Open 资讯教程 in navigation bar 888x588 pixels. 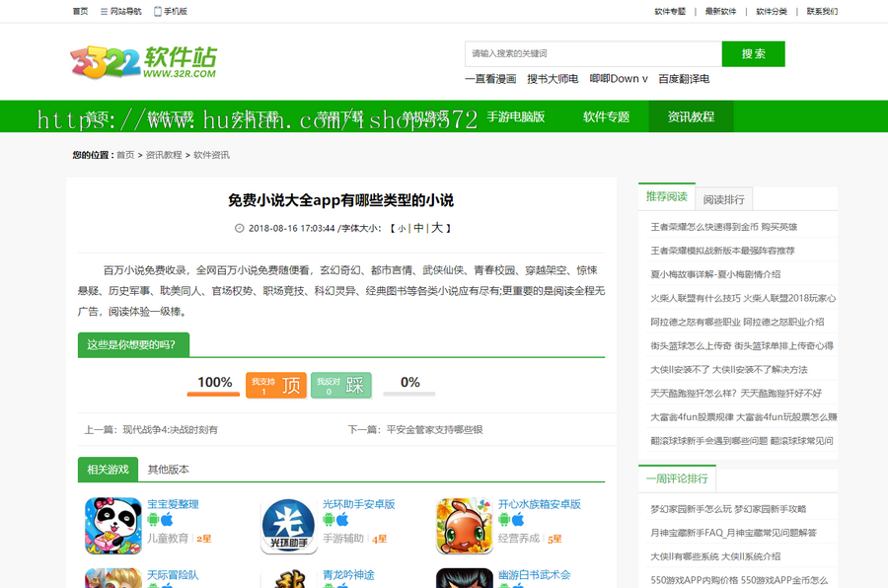tap(691, 116)
